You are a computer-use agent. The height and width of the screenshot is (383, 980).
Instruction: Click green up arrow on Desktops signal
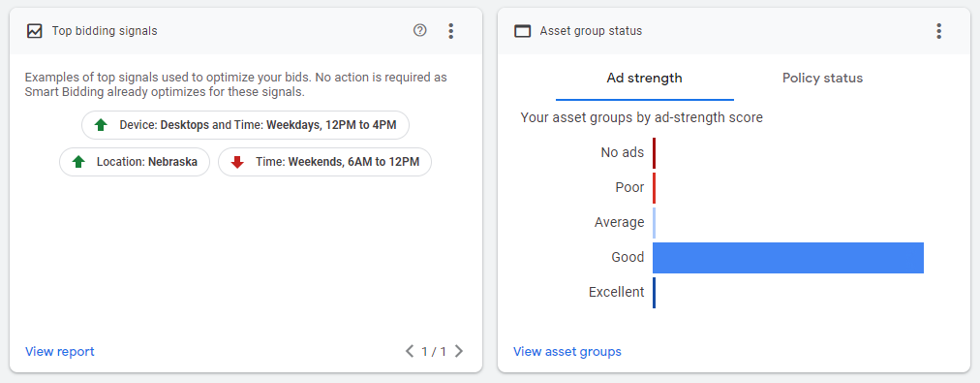point(101,125)
